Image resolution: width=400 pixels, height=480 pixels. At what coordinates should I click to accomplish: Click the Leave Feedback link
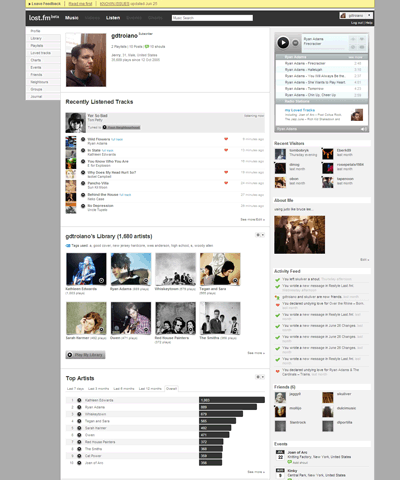tap(45, 4)
